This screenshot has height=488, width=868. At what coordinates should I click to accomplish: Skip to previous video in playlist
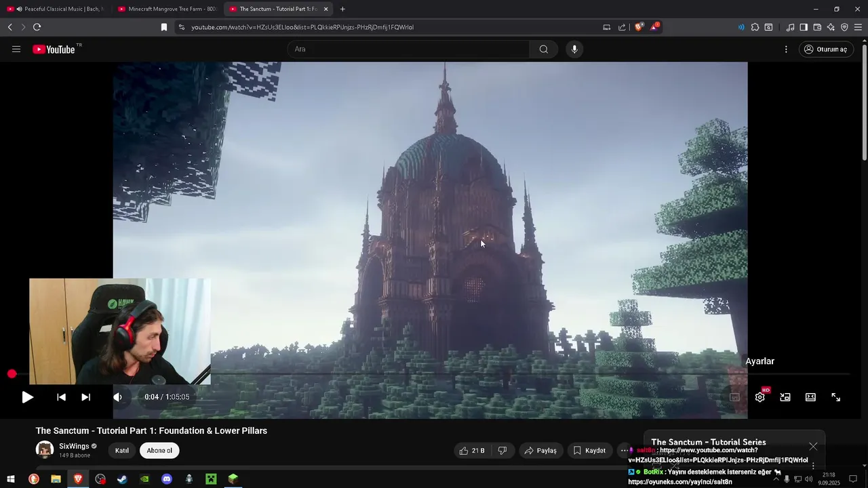pos(61,397)
